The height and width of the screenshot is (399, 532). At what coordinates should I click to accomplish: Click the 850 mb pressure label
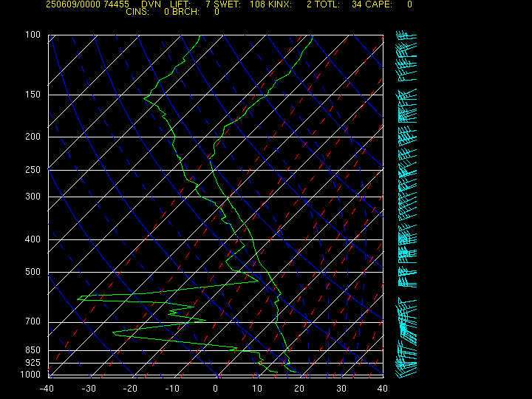(x=33, y=349)
